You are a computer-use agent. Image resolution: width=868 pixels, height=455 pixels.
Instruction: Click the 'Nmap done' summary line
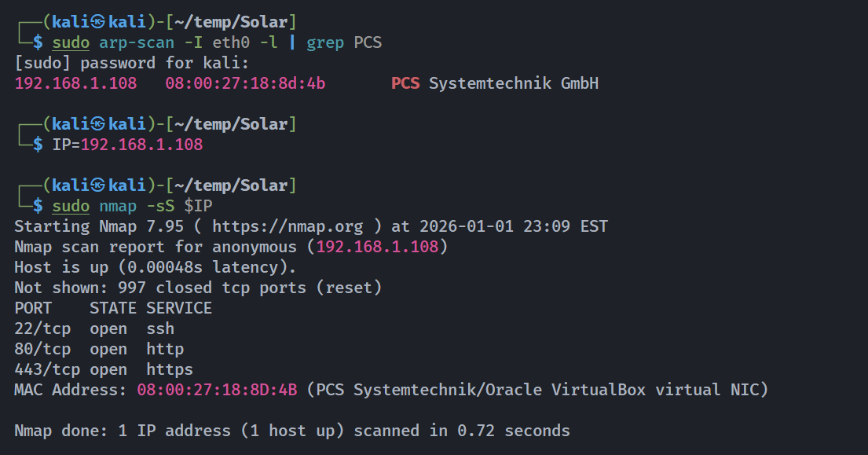(292, 431)
